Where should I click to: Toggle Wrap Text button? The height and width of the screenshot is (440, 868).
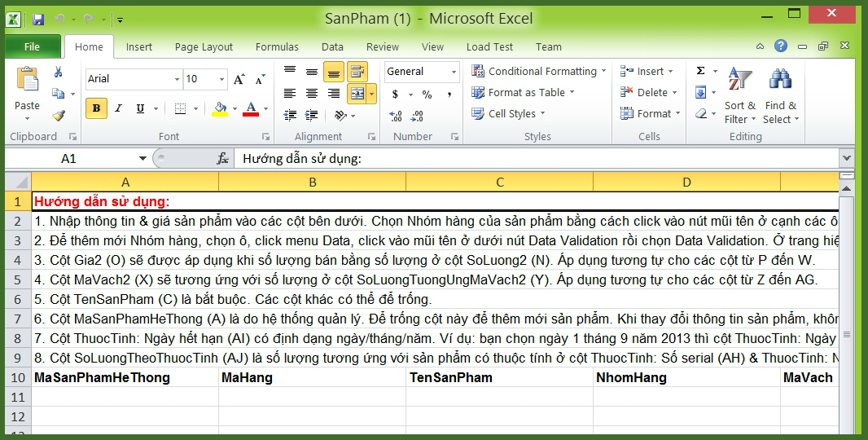(357, 72)
